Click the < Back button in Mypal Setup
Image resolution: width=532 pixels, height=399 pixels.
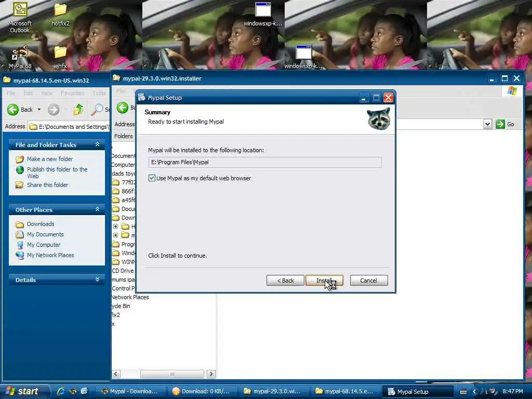point(285,281)
